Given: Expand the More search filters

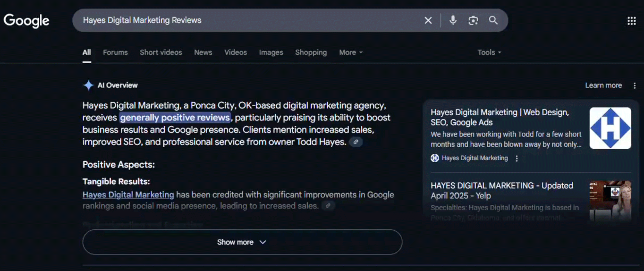Looking at the screenshot, I should 350,53.
